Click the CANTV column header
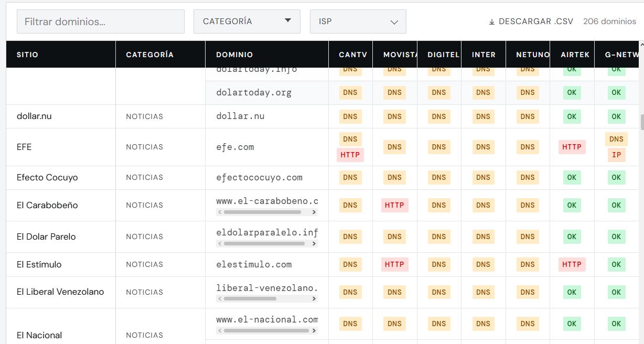Image resolution: width=644 pixels, height=344 pixels. pos(353,55)
